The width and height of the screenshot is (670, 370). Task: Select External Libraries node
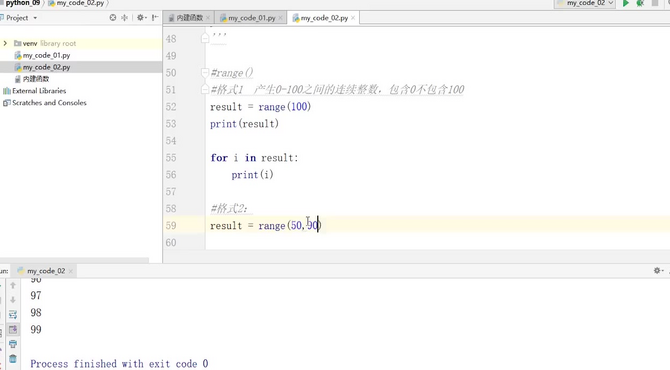point(35,91)
